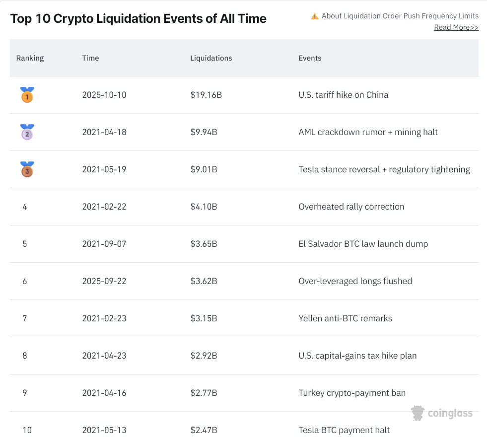Click the blue ribbon on first place medal
This screenshot has width=487, height=448.
pos(27,89)
